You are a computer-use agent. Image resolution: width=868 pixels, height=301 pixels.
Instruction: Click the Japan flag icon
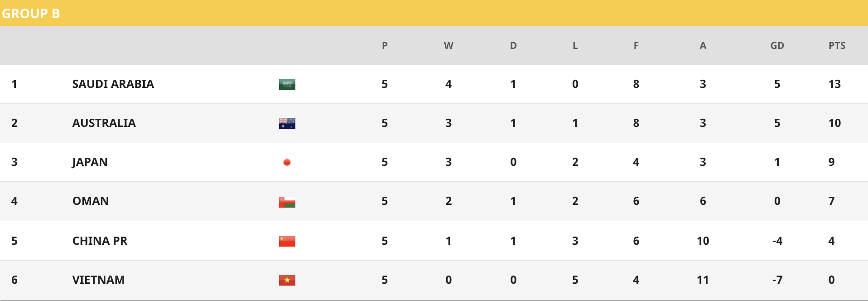click(x=287, y=162)
